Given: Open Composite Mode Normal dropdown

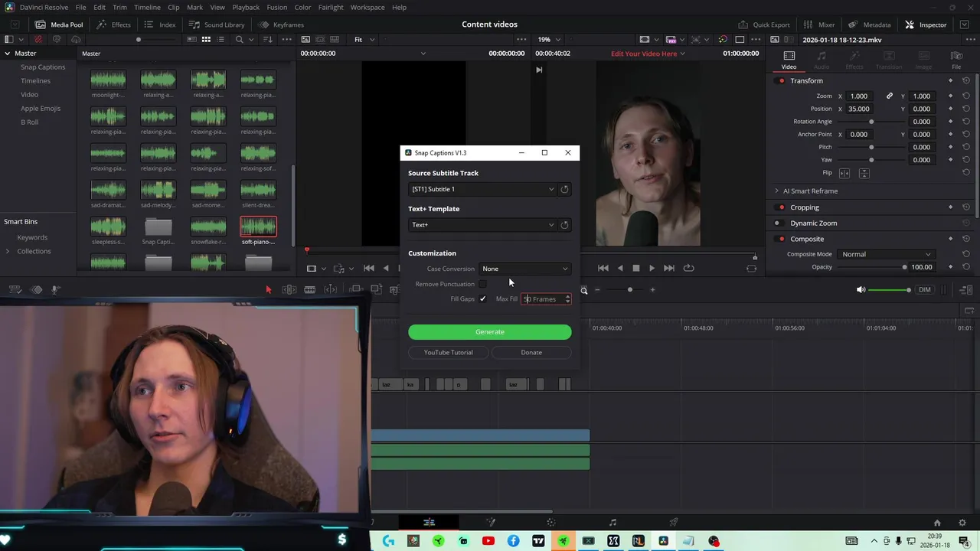Looking at the screenshot, I should [x=886, y=254].
